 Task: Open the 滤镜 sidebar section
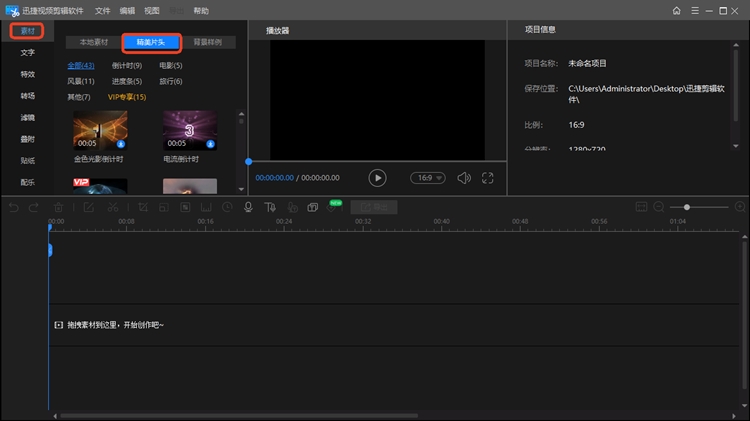(27, 117)
